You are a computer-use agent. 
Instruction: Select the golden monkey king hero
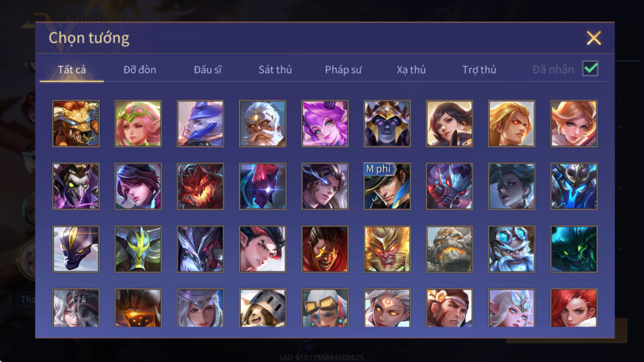[x=387, y=249]
